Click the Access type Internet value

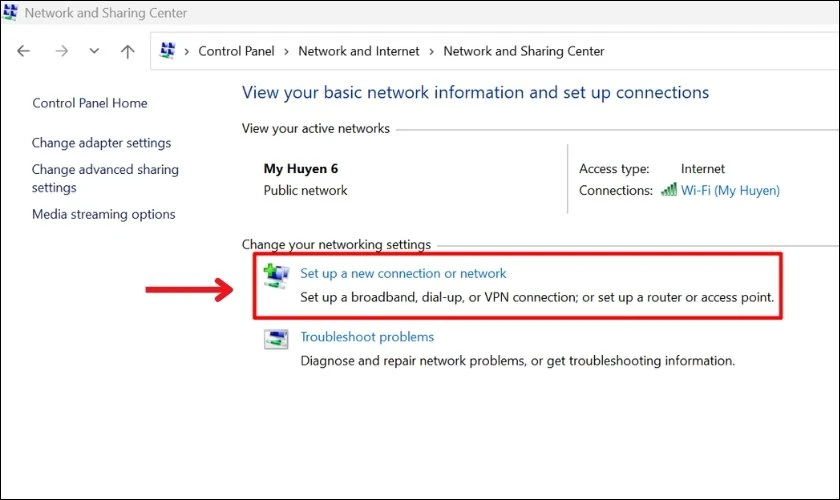tap(702, 168)
